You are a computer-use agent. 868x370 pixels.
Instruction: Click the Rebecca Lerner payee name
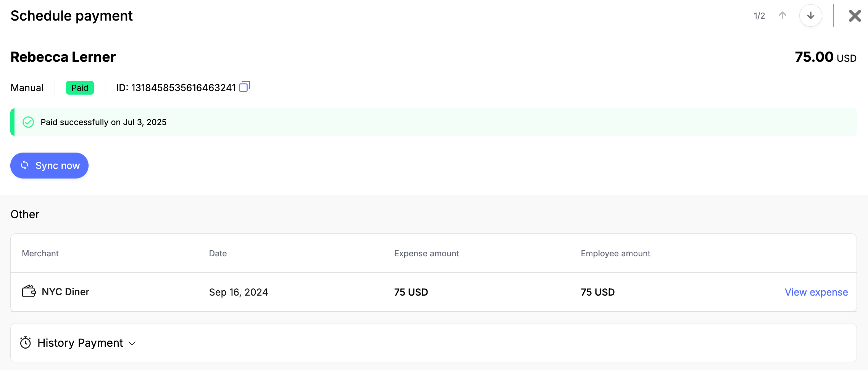click(63, 57)
